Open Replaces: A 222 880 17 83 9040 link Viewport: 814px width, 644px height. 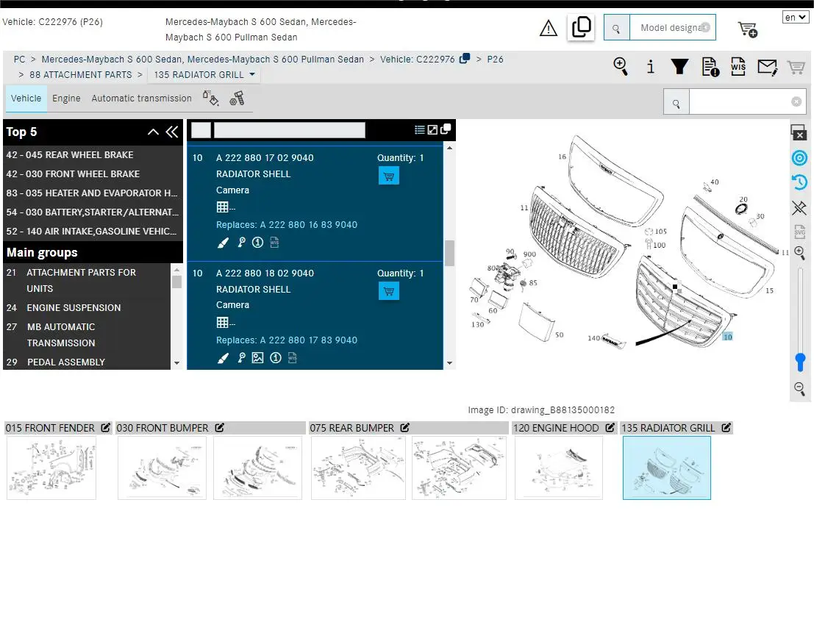click(x=287, y=340)
